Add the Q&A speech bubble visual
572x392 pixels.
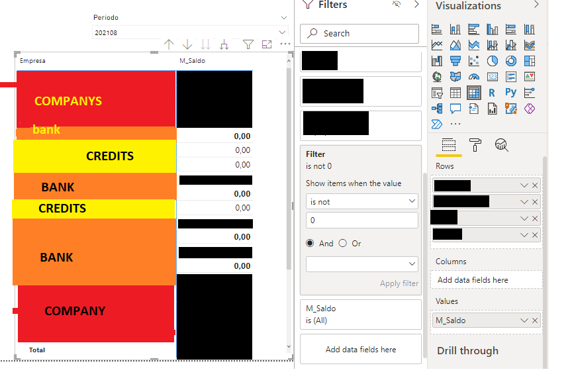tap(455, 109)
